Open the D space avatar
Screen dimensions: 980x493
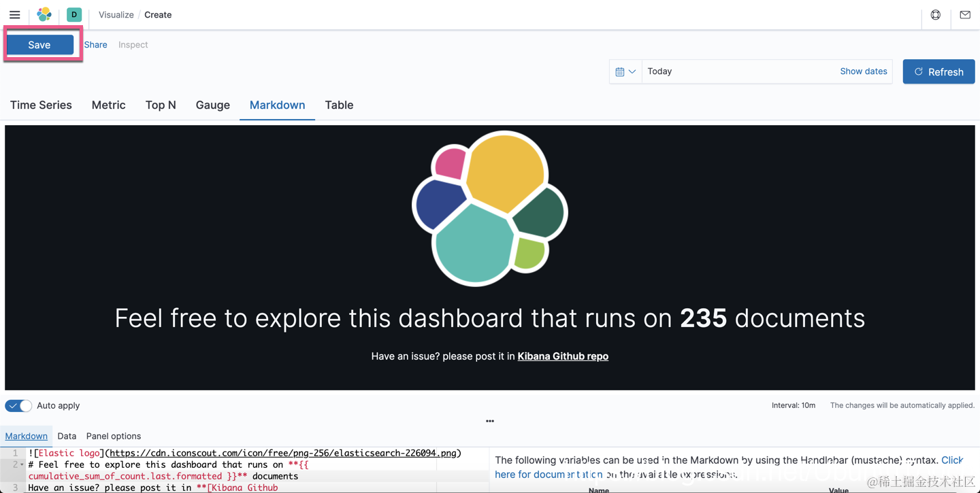74,14
